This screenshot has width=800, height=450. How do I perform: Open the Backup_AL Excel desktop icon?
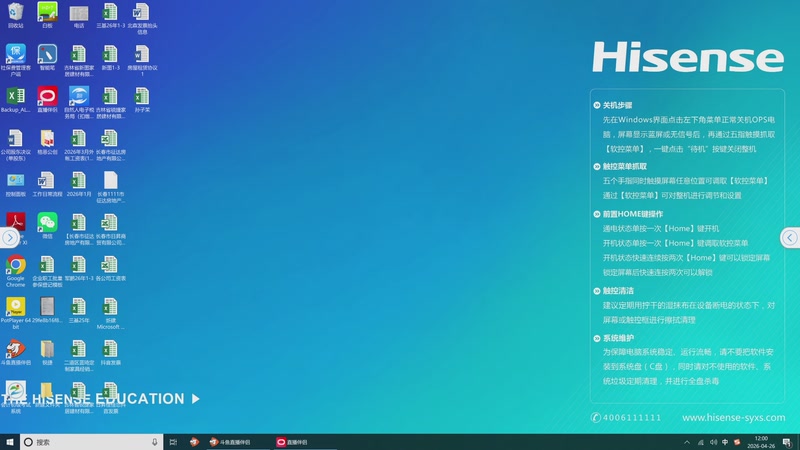click(16, 99)
